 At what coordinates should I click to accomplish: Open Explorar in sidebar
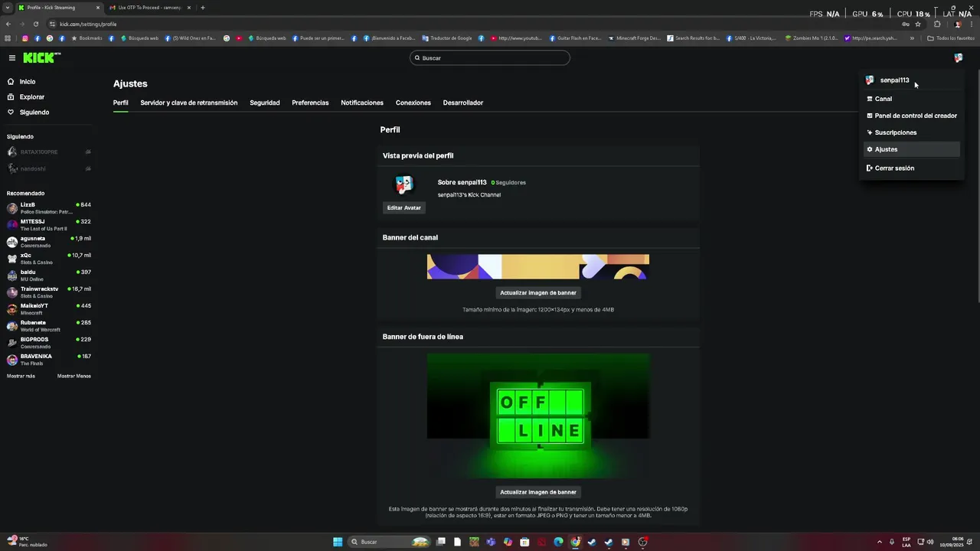(x=26, y=97)
